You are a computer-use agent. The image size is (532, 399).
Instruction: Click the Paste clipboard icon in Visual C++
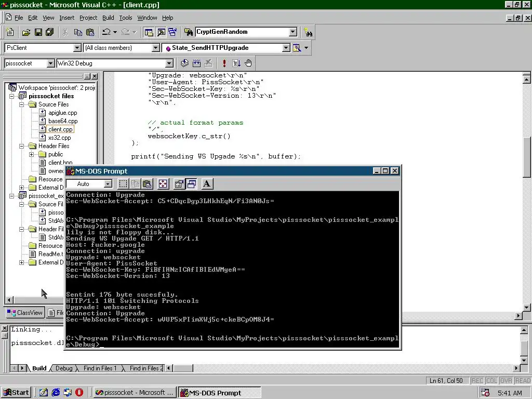click(90, 32)
